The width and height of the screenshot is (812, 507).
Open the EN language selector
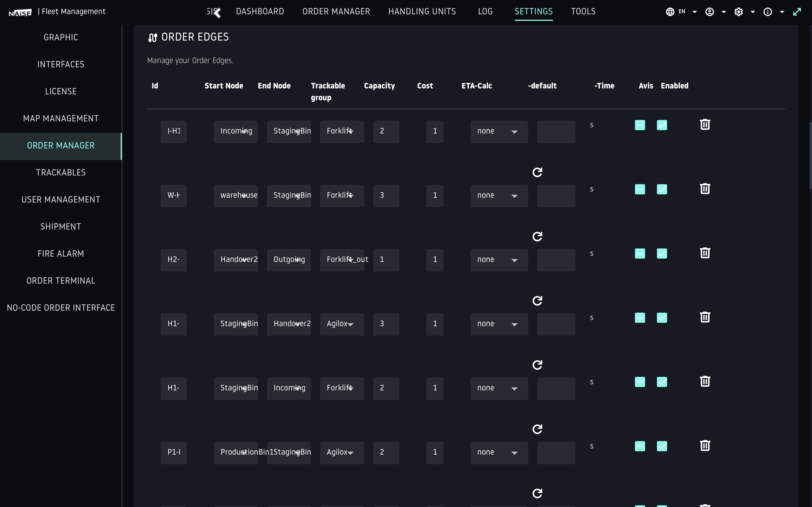tap(681, 12)
